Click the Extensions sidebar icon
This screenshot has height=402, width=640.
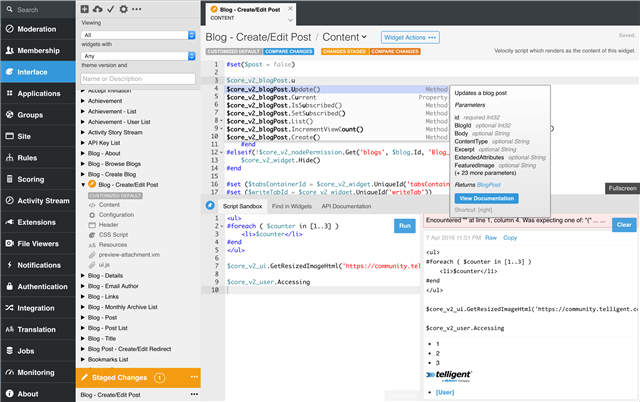[x=9, y=222]
